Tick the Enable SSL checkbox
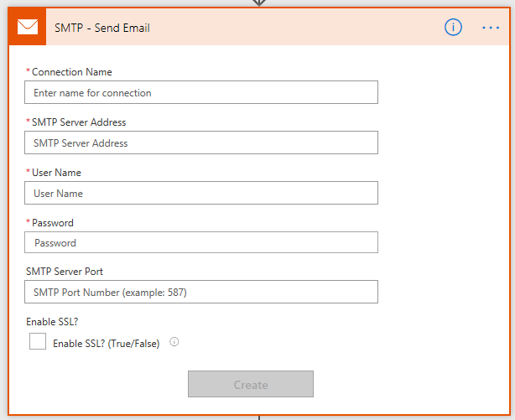The width and height of the screenshot is (515, 420). coord(38,341)
